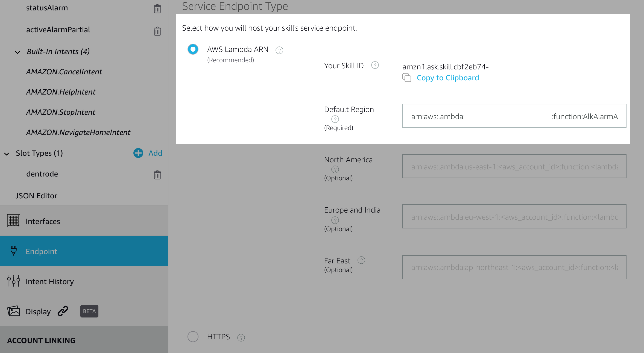Select the AWS Lambda ARN radio button
644x353 pixels.
[x=193, y=49]
